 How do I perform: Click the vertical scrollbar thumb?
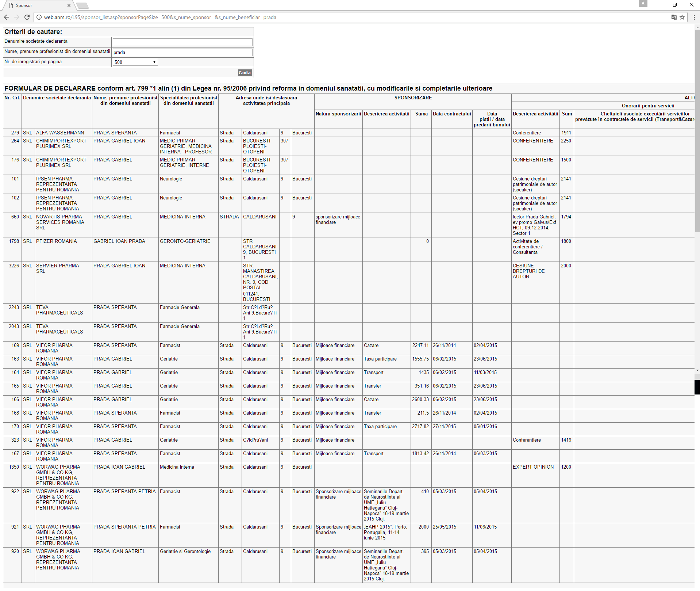click(697, 131)
